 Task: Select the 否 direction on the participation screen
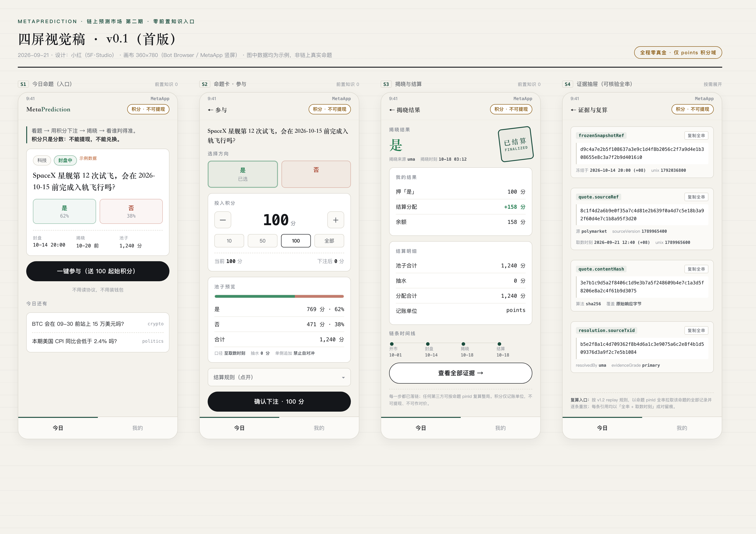click(x=316, y=174)
